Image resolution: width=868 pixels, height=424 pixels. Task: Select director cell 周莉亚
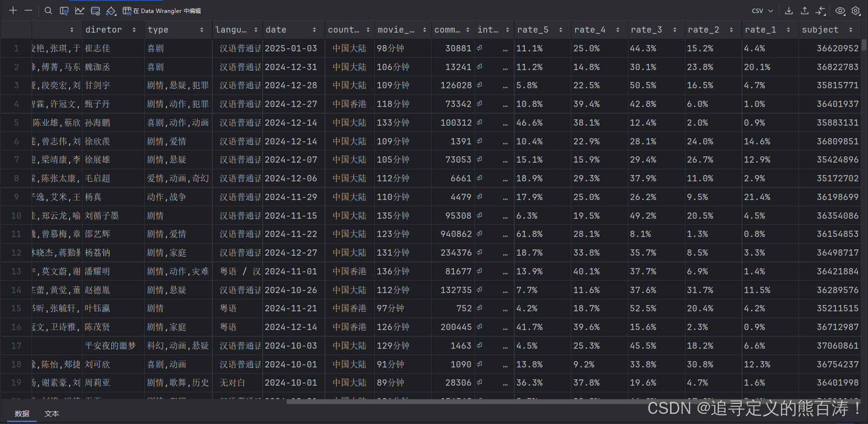pos(113,383)
